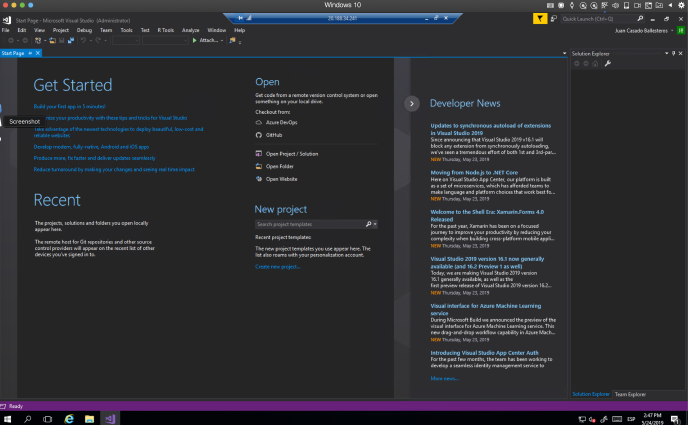Viewport: 688px width, 425px height.
Task: Click the Save toolbar icon
Action: [61, 40]
